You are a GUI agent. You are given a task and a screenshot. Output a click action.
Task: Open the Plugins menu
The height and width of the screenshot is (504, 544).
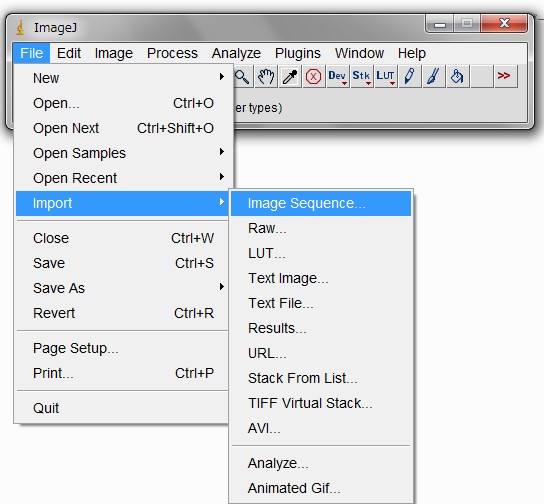(298, 53)
